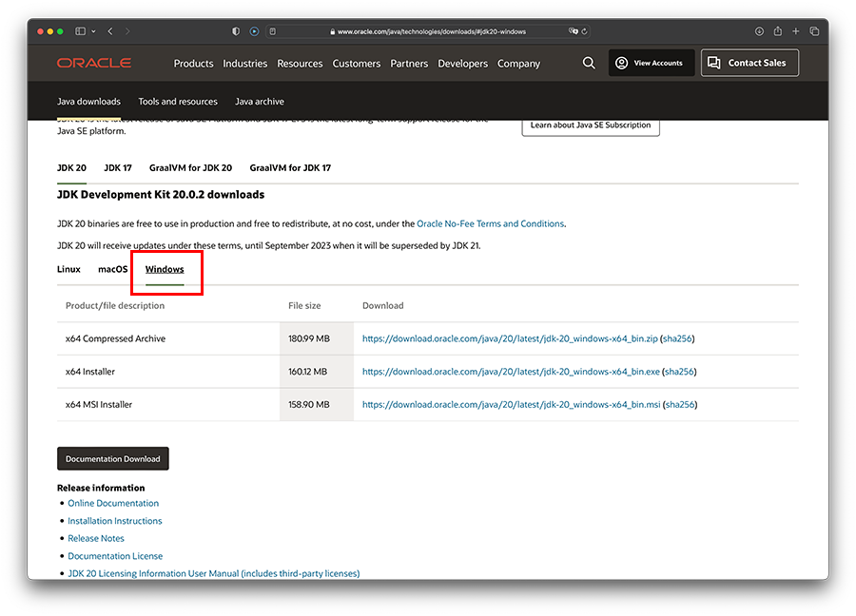The height and width of the screenshot is (616, 856).
Task: Show tab overview icon in Safari
Action: coord(814,31)
